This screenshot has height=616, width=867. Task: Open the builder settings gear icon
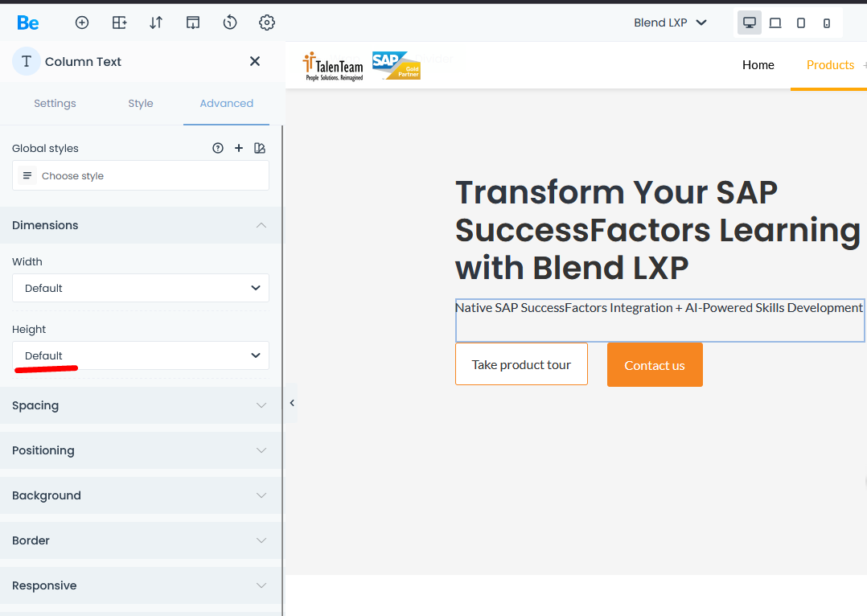coord(267,23)
